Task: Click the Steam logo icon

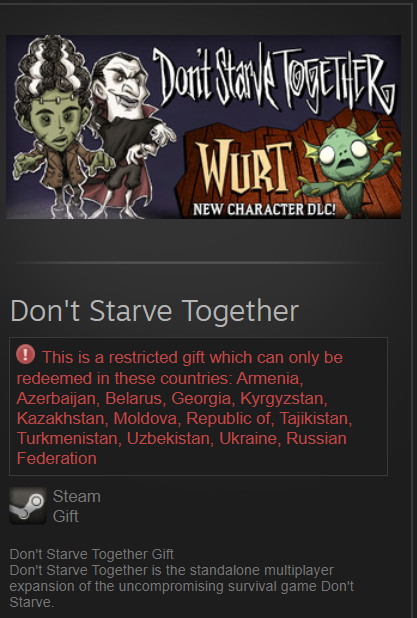Action: [x=28, y=506]
